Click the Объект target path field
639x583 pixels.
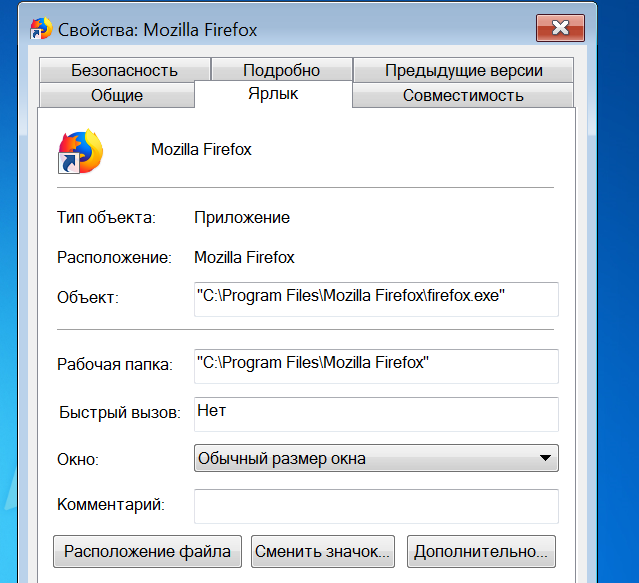[x=375, y=298]
